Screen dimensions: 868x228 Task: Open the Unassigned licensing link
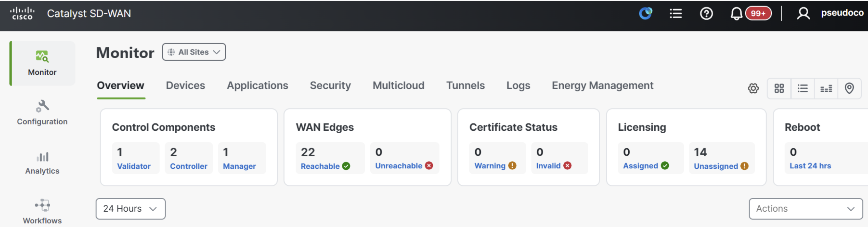(716, 166)
